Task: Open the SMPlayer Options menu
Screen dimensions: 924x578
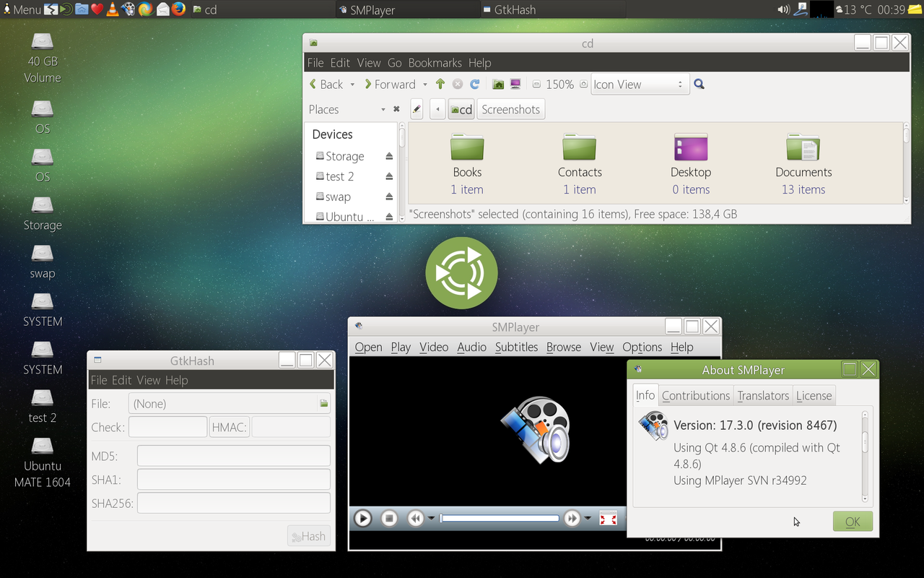Action: pos(642,347)
